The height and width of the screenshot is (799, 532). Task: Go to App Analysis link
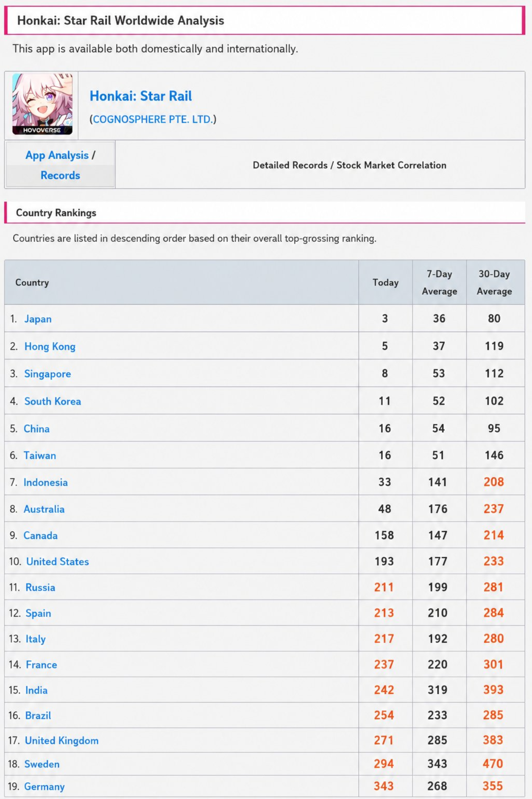[57, 155]
